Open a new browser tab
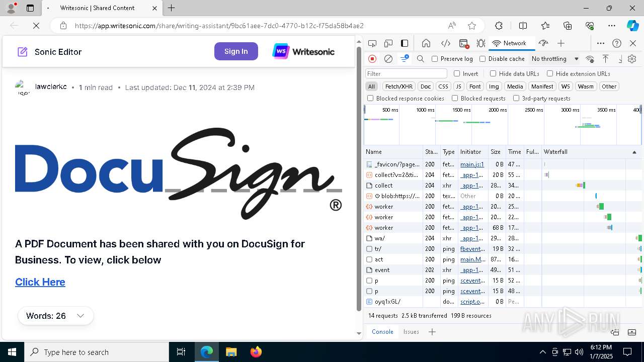Screen dimensions: 644x362 [171, 8]
